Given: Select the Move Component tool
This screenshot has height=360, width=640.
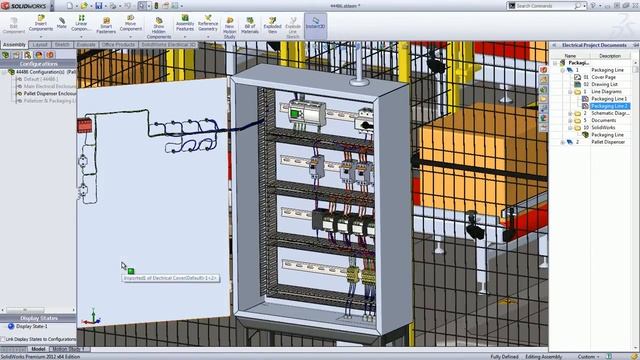Looking at the screenshot, I should tap(131, 23).
